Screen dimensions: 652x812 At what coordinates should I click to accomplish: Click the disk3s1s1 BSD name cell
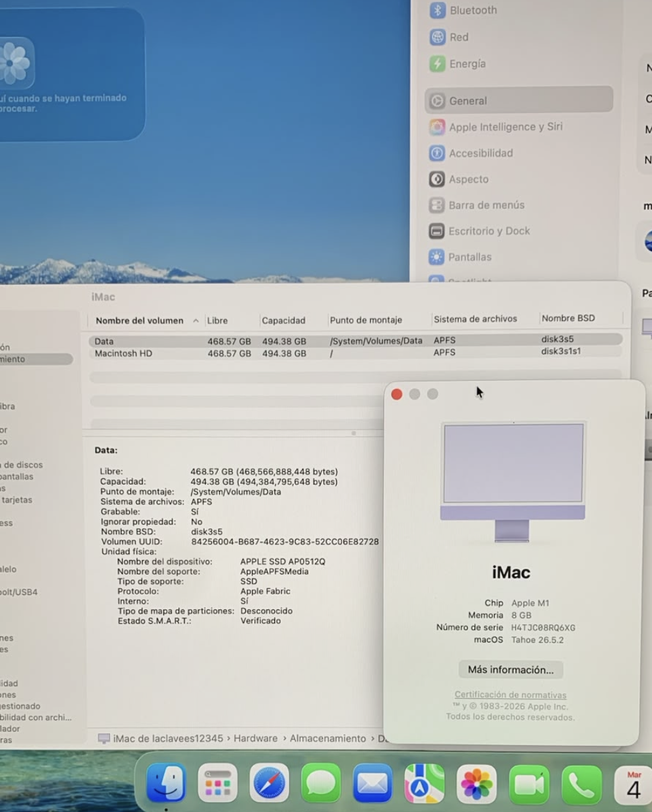point(561,351)
